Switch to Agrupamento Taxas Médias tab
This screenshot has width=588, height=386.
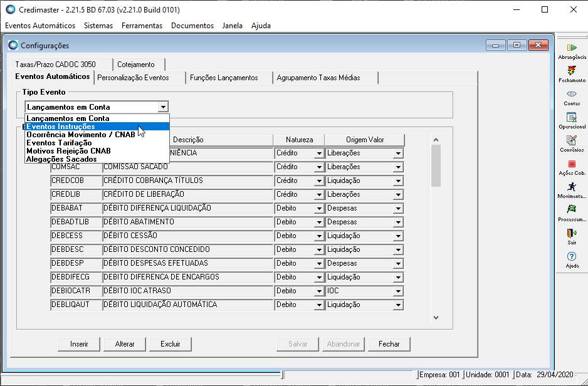coord(325,78)
